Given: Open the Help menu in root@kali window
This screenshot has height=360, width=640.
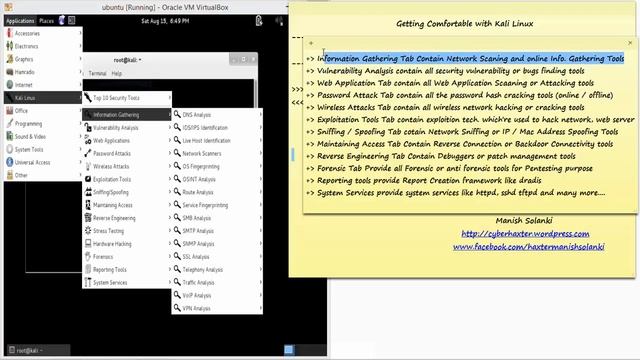Looking at the screenshot, I should tap(117, 73).
